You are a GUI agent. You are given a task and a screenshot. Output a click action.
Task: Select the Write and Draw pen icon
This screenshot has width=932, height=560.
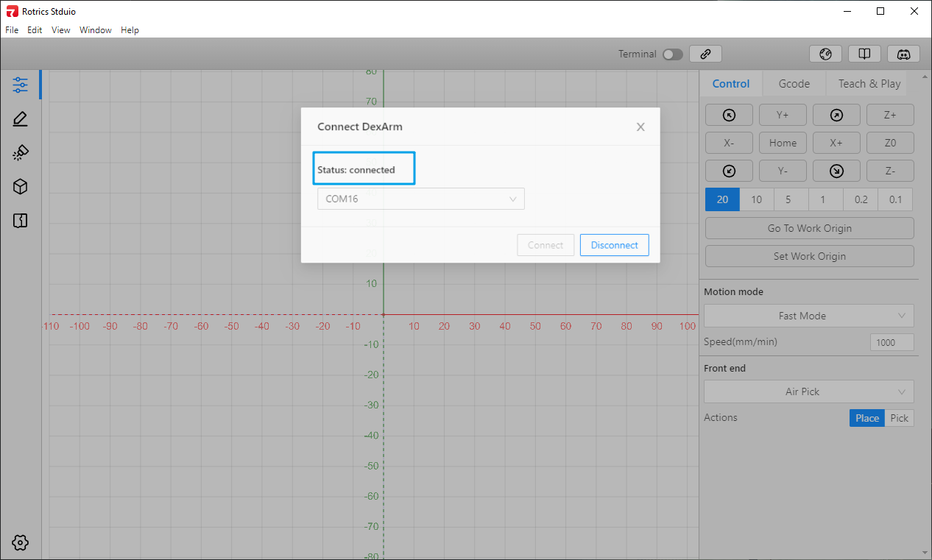click(x=21, y=118)
